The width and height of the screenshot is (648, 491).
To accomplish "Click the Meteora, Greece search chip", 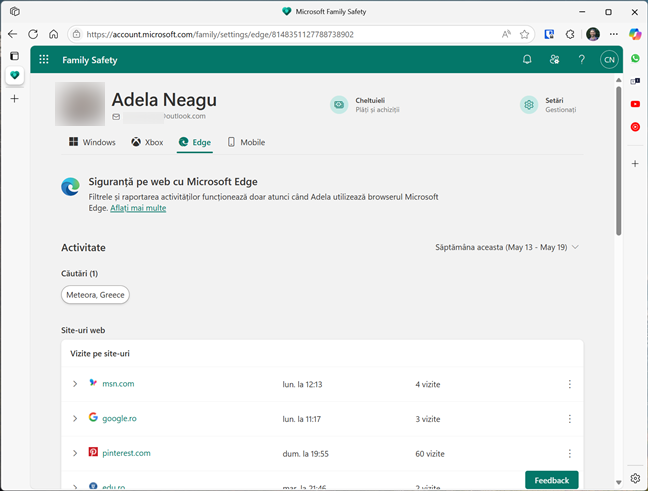I will pyautogui.click(x=95, y=295).
